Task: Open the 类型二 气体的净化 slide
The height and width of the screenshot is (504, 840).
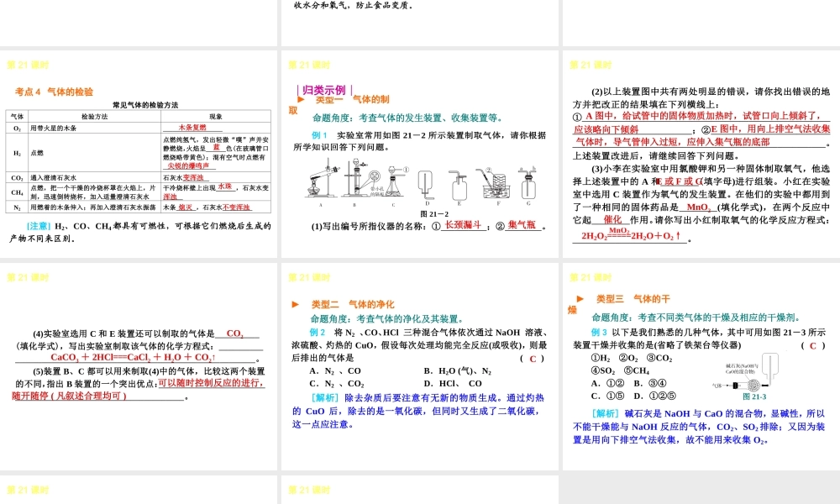Action: coord(419,366)
